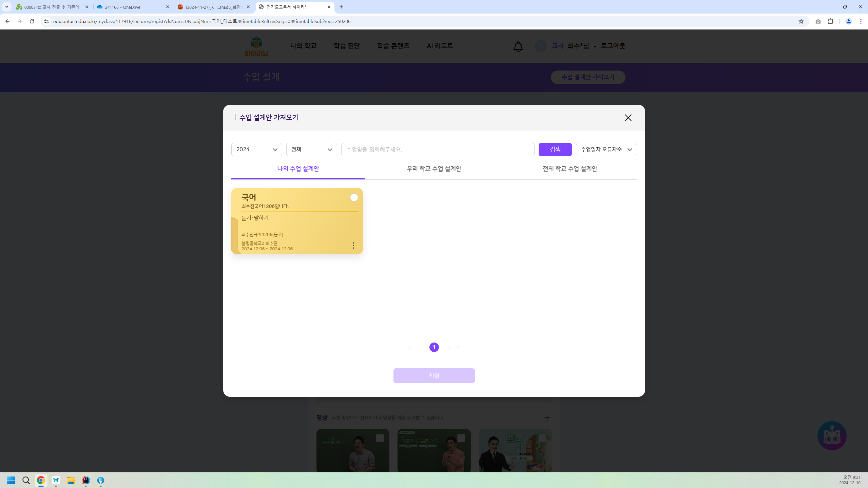
Task: Reload the page in browser toolbar
Action: (x=32, y=21)
